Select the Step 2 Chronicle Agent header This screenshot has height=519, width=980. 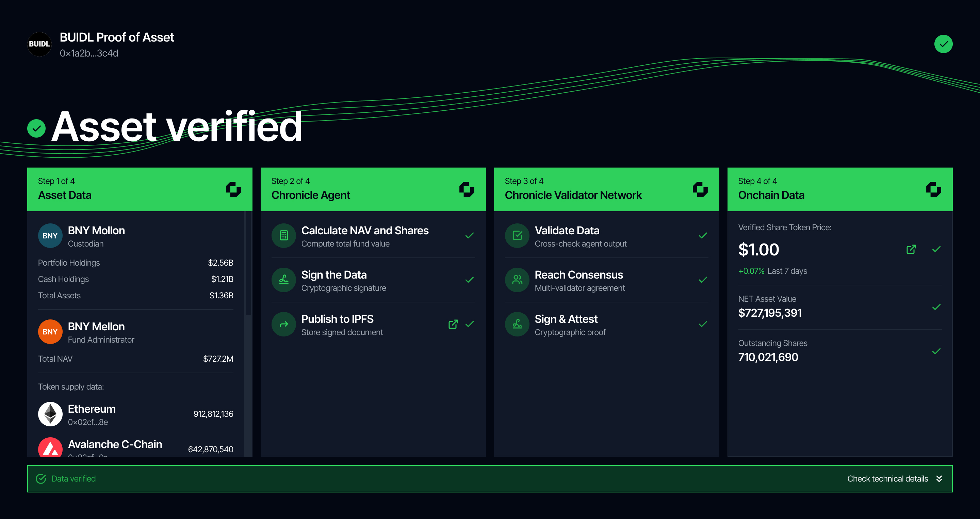click(373, 189)
